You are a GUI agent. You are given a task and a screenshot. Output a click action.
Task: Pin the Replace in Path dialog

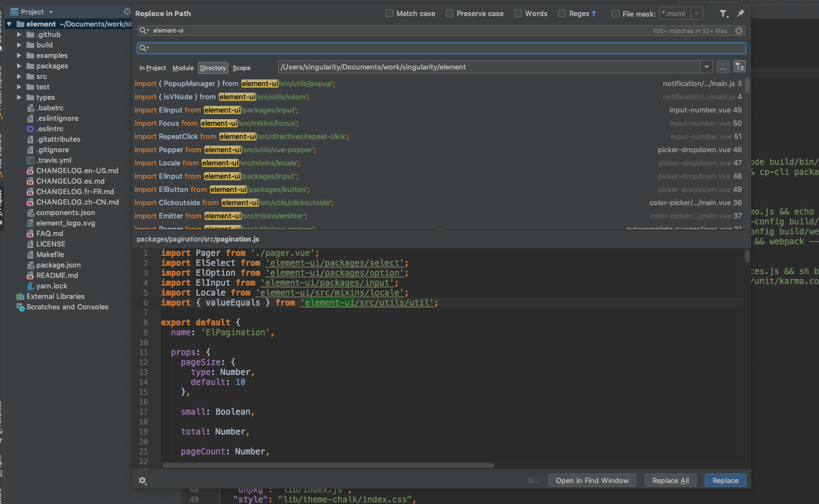741,13
